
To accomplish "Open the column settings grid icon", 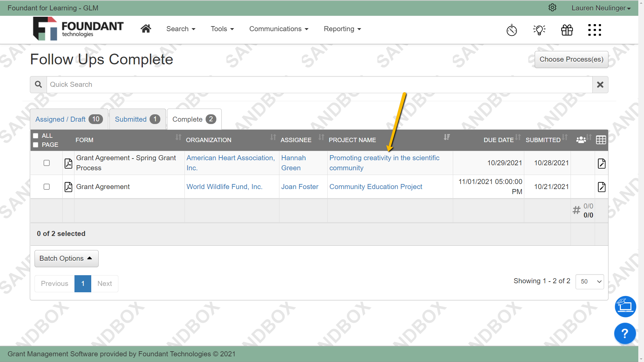I will pos(601,140).
